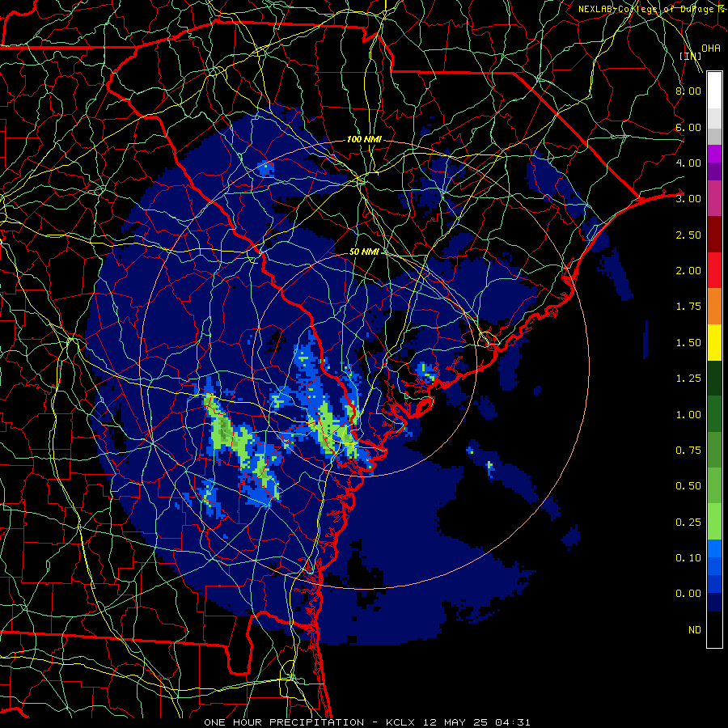Click the ONE HOUR PRECIPITATION title text

click(x=284, y=722)
